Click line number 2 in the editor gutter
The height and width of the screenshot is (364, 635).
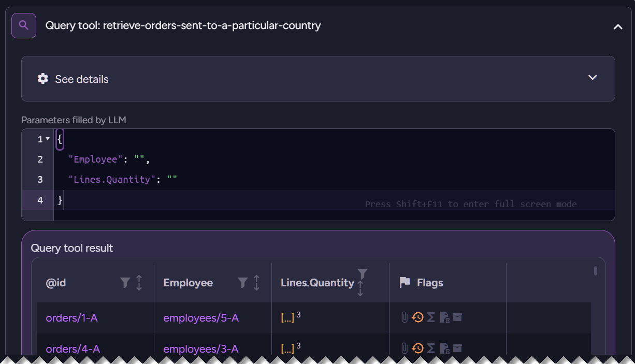pos(40,159)
